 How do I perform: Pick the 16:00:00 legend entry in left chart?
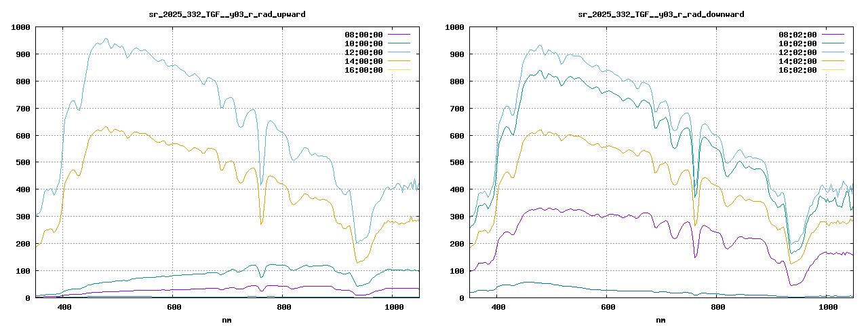363,70
